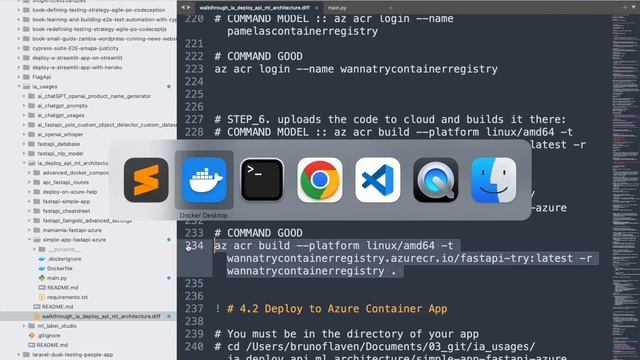This screenshot has width=640, height=360.
Task: Open the tab list dropdown arrow
Action: tap(633, 7)
